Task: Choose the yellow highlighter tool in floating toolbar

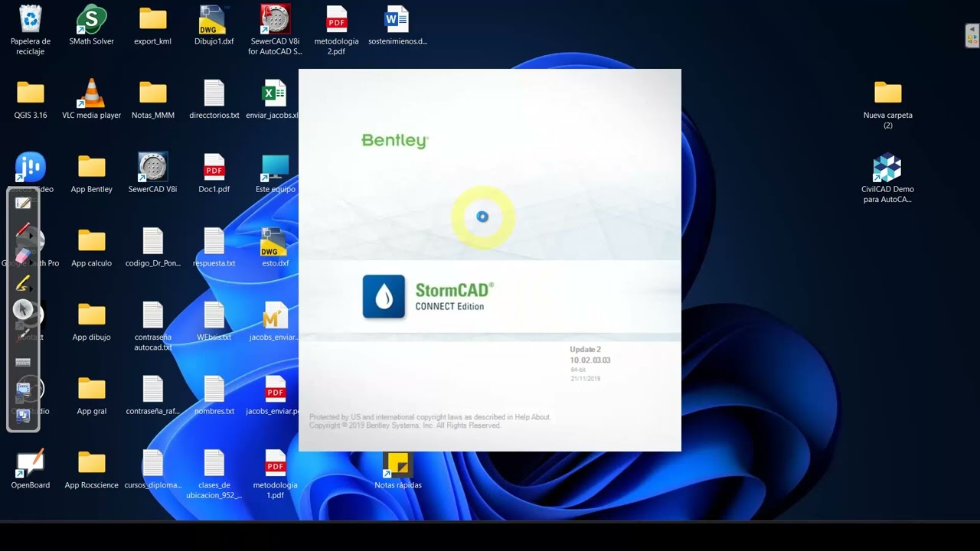Action: (24, 282)
